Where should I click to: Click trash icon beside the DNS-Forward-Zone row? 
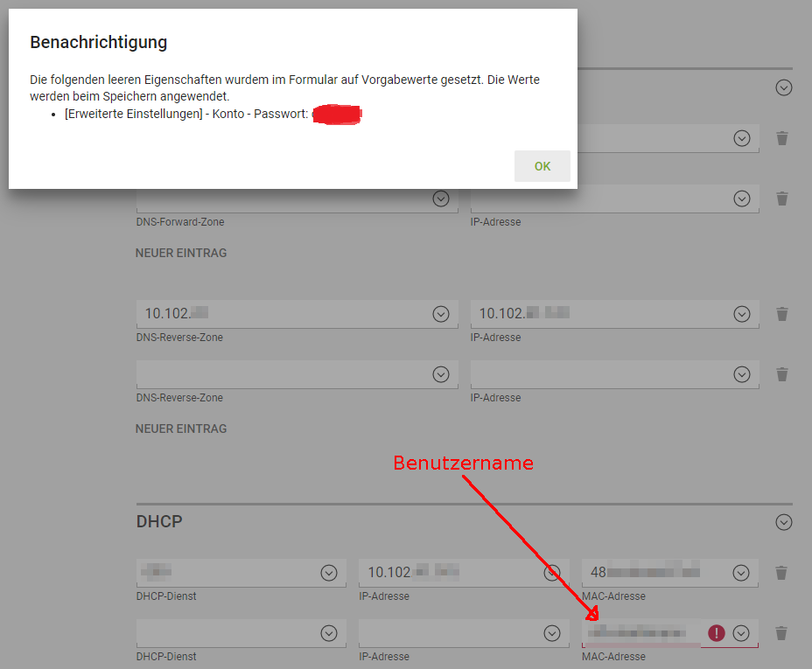782,199
